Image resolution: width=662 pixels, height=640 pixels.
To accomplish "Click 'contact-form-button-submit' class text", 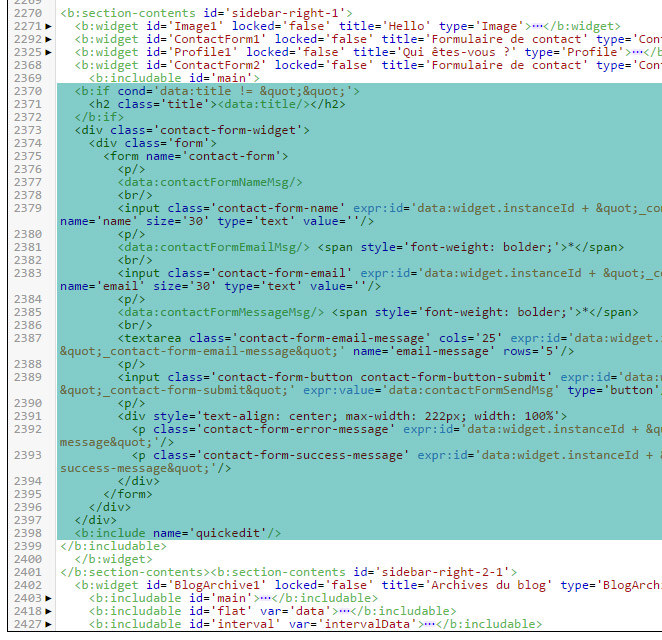I will (456, 377).
